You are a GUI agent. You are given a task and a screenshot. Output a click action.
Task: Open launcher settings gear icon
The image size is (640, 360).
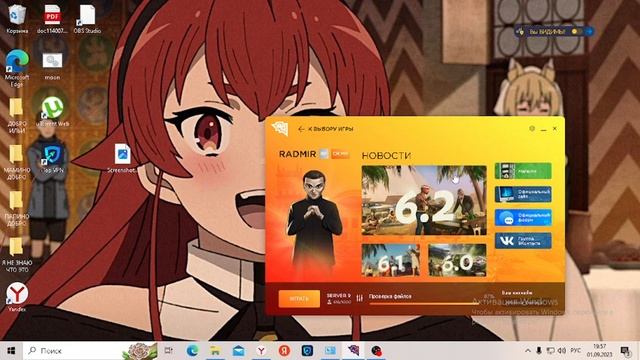[532, 129]
